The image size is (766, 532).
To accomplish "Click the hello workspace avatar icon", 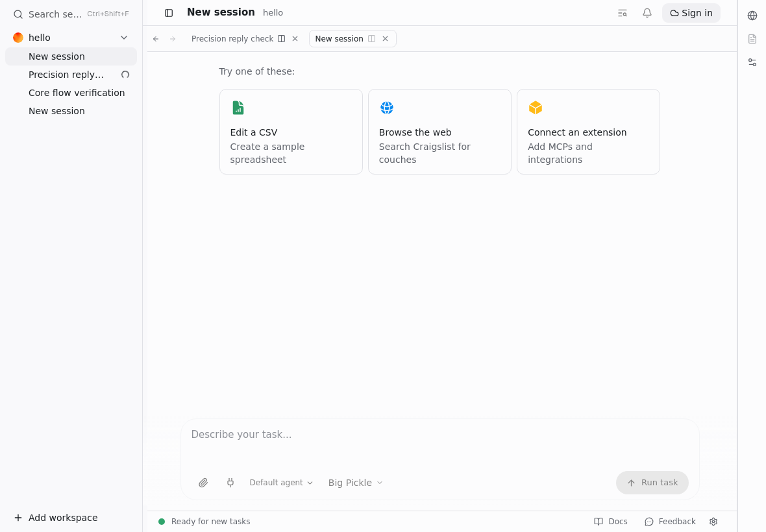I will tap(18, 38).
